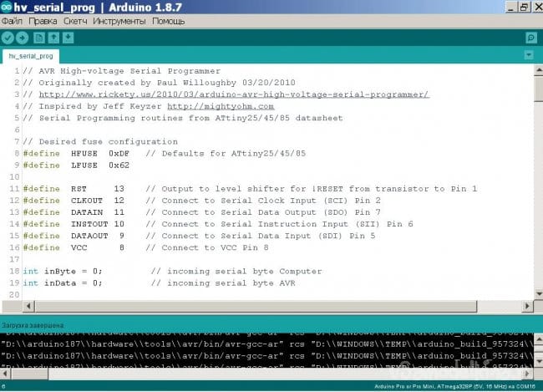Open the Помощь menu

168,21
